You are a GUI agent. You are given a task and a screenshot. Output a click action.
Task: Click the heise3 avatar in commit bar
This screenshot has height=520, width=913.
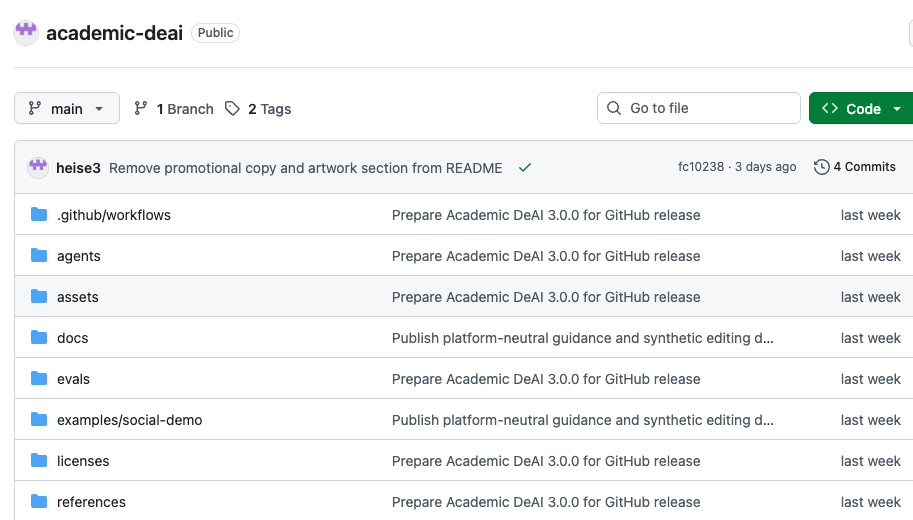(x=38, y=168)
